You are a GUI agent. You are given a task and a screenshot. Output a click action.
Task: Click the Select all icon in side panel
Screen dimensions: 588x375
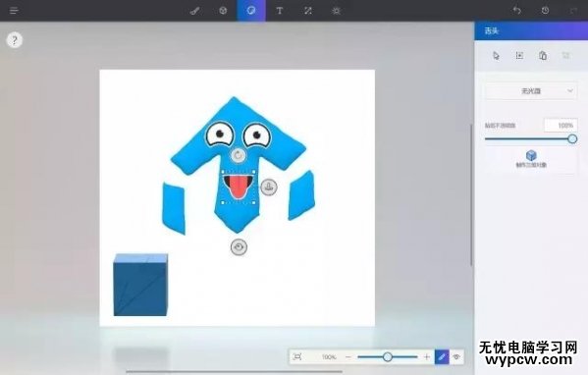pyautogui.click(x=519, y=56)
